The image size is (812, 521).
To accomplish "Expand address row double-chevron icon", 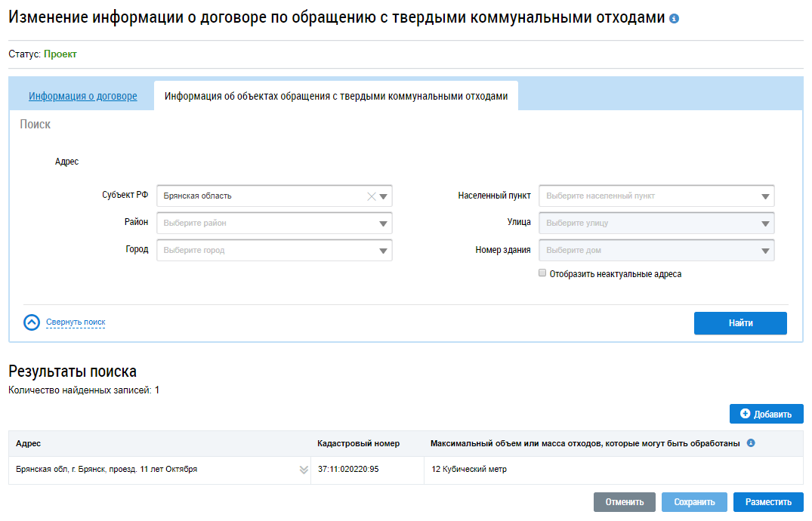I will [304, 470].
